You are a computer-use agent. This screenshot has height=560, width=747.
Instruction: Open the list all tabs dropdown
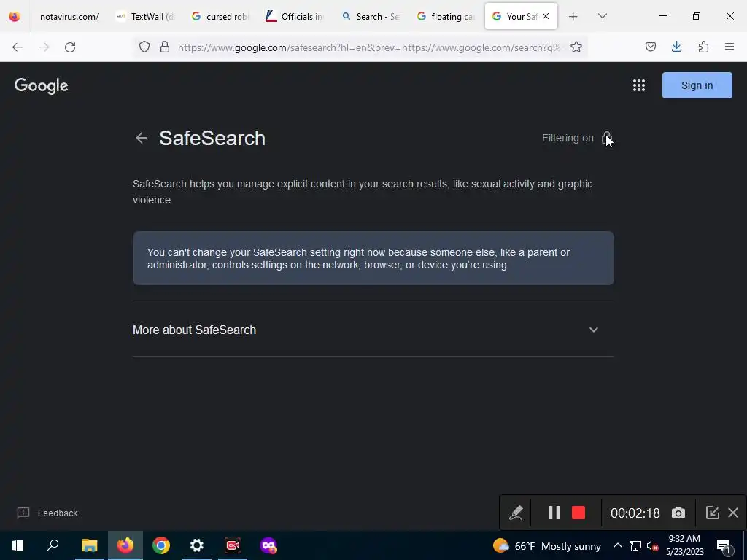[603, 17]
